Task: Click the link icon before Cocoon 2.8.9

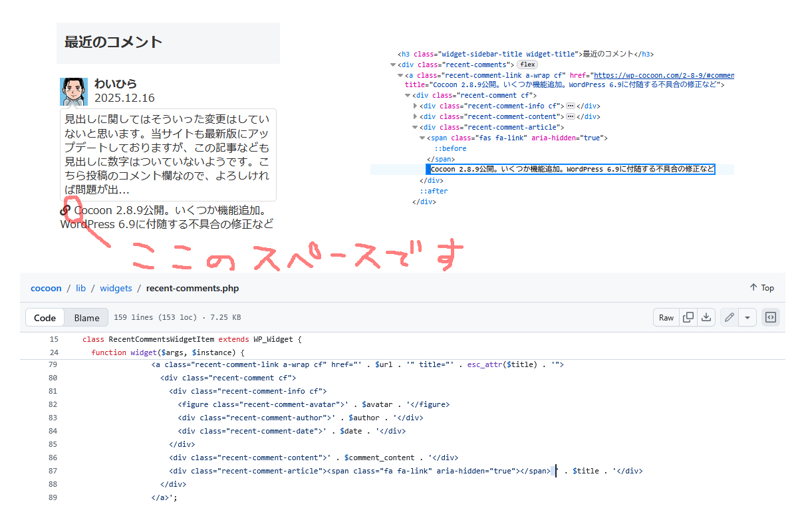Action: click(x=65, y=210)
